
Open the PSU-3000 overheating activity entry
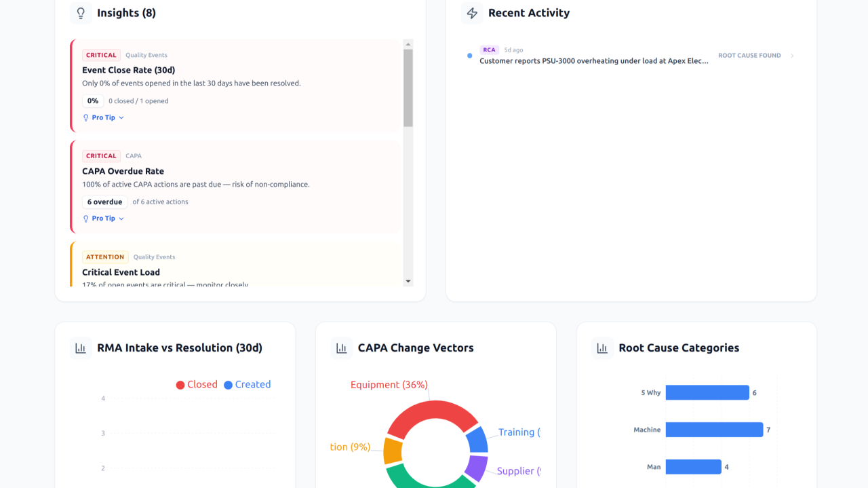[x=593, y=61]
